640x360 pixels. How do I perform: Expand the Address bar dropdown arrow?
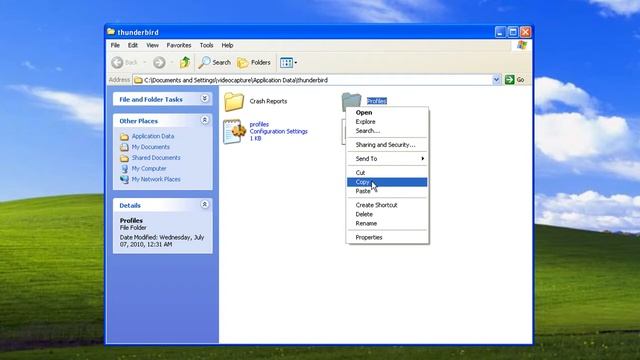(x=496, y=80)
